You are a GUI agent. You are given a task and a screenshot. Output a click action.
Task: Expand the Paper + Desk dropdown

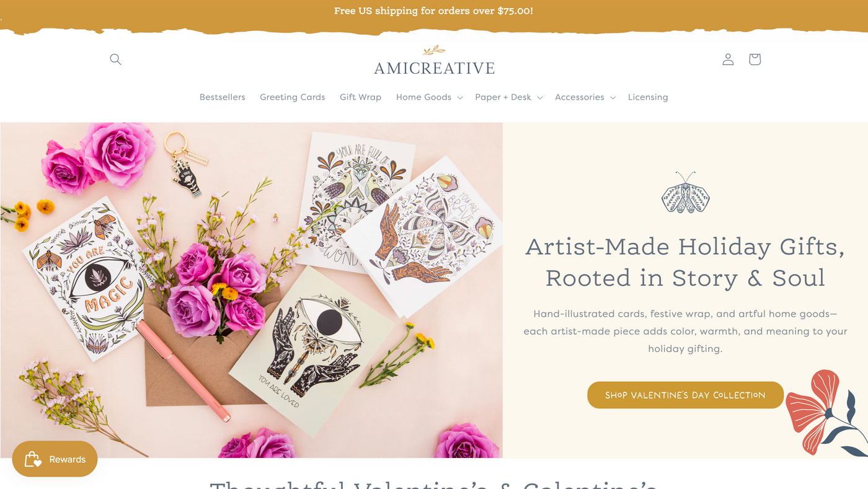[x=509, y=97]
